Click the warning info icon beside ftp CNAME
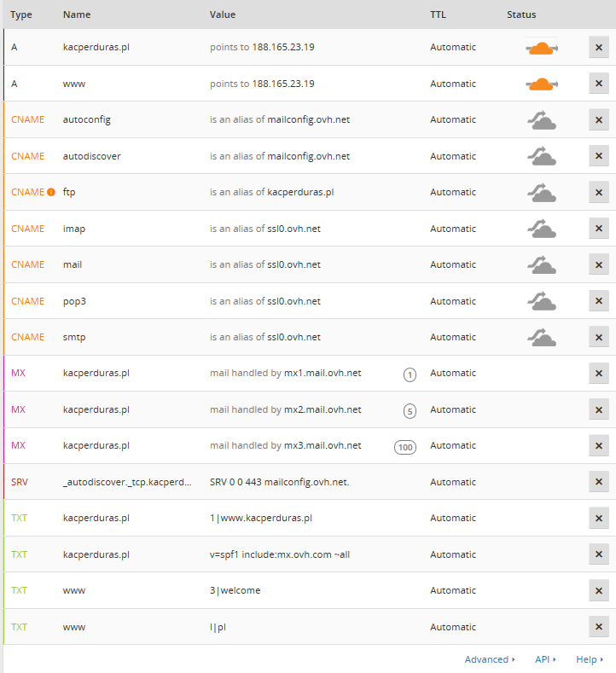Image resolution: width=616 pixels, height=673 pixels. 50,192
